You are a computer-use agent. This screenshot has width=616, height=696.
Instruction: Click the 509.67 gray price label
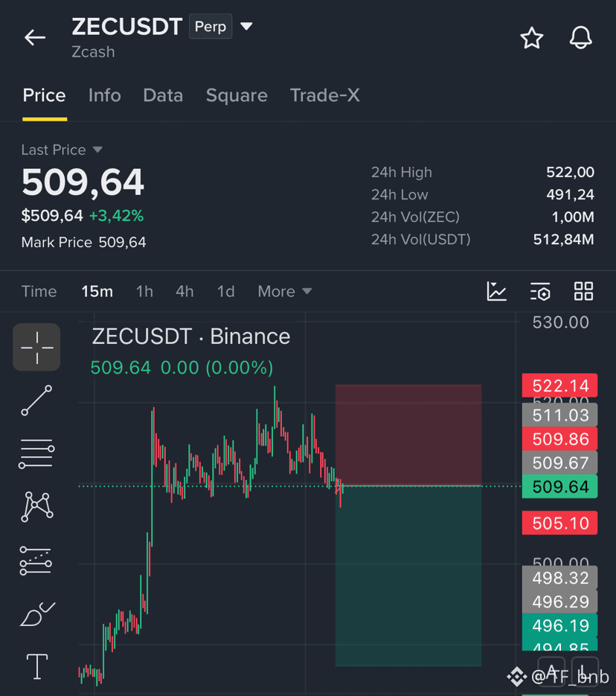coord(559,463)
